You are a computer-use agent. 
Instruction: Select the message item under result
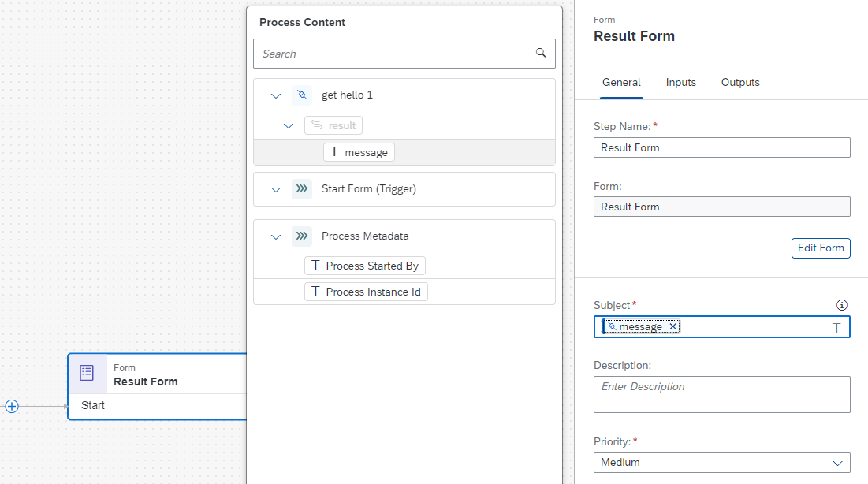coord(359,152)
